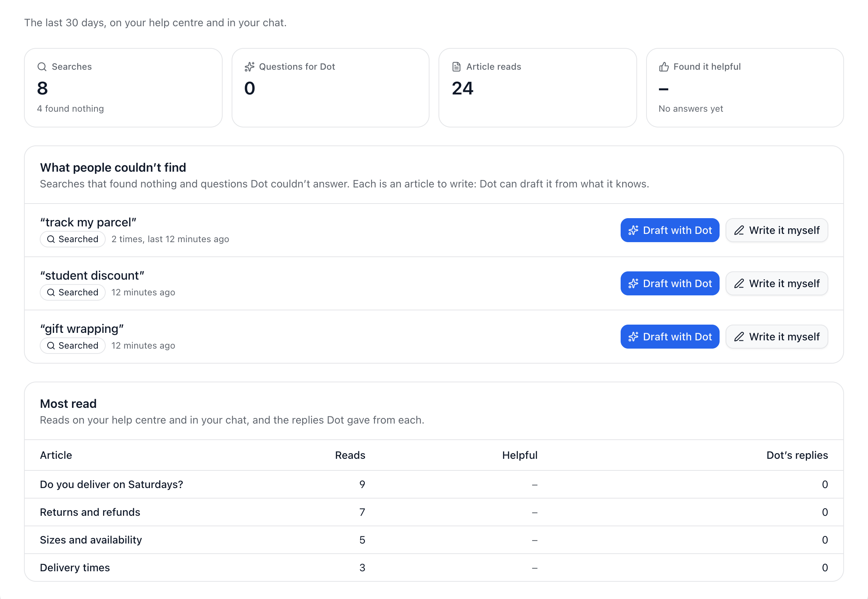This screenshot has width=868, height=599.
Task: Open "Returns and refunds" article row
Action: tap(434, 512)
